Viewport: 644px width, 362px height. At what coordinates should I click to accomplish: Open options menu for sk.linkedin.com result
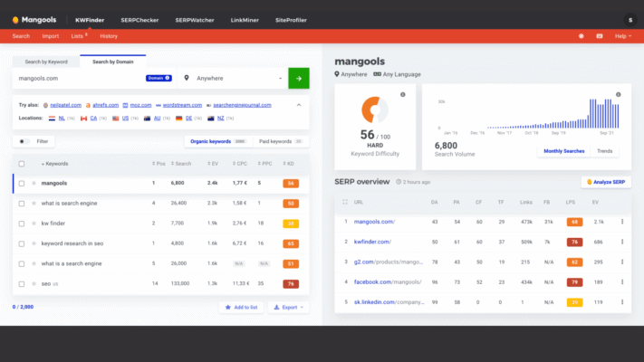point(622,302)
